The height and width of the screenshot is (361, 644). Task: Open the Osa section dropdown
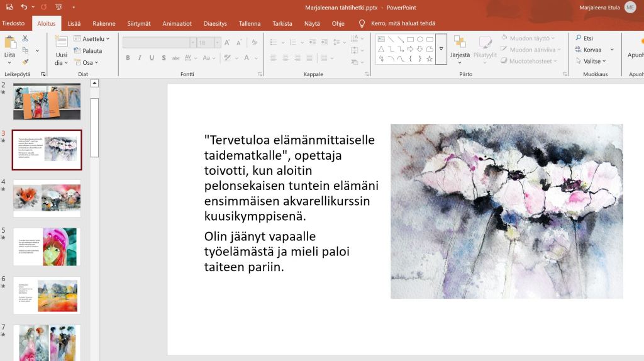click(87, 62)
